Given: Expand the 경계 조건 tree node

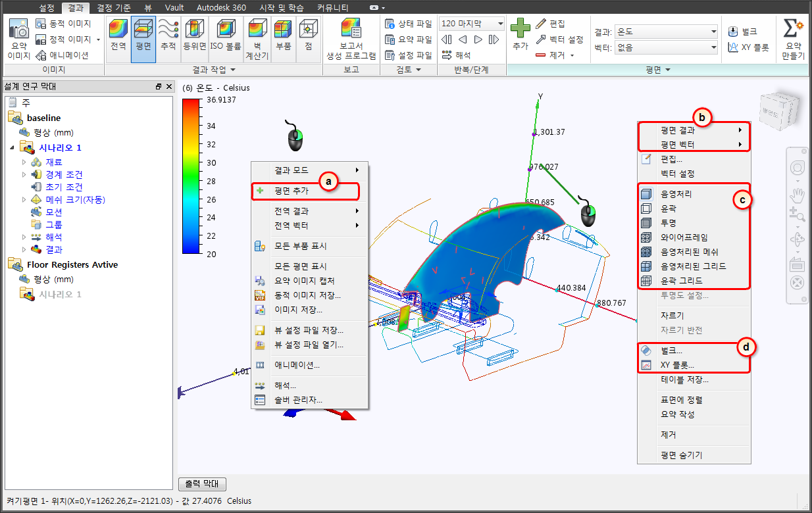Looking at the screenshot, I should coord(24,174).
